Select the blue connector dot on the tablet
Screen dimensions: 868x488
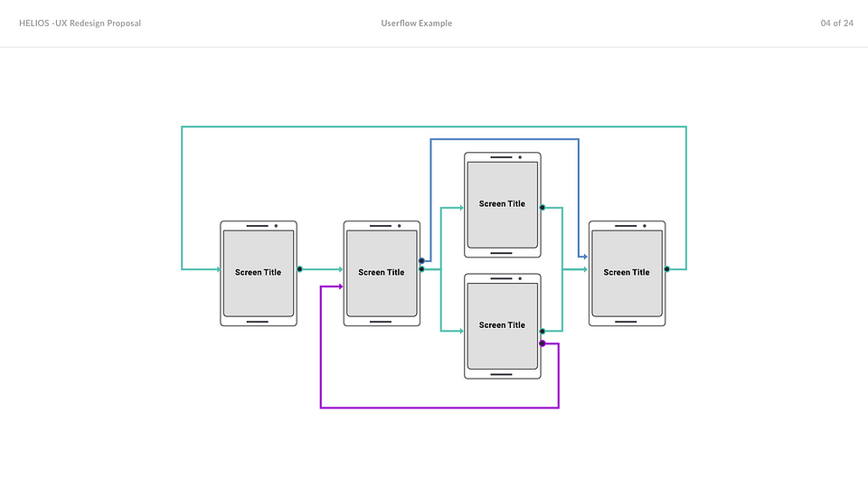click(422, 260)
